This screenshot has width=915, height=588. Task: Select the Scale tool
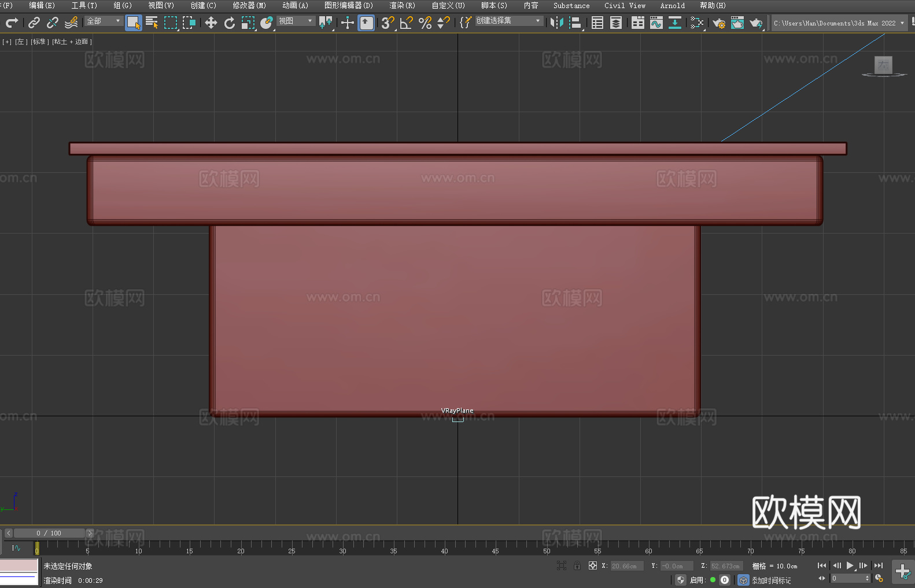(x=248, y=23)
